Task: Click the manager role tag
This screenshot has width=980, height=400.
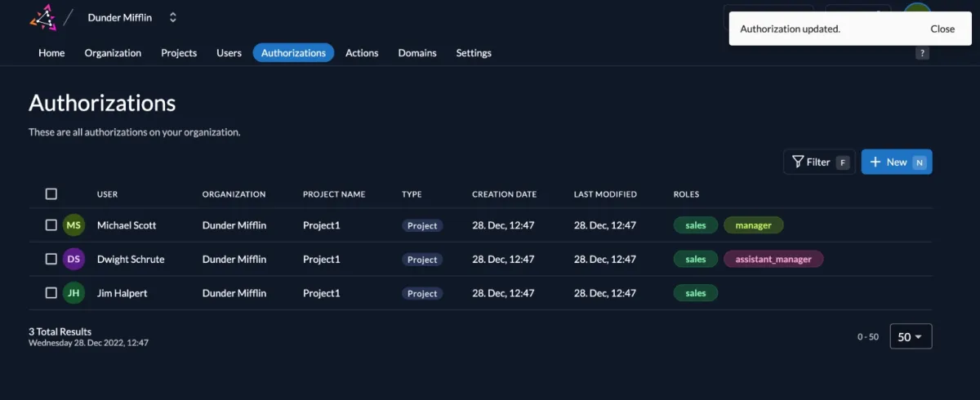Action: click(x=753, y=225)
